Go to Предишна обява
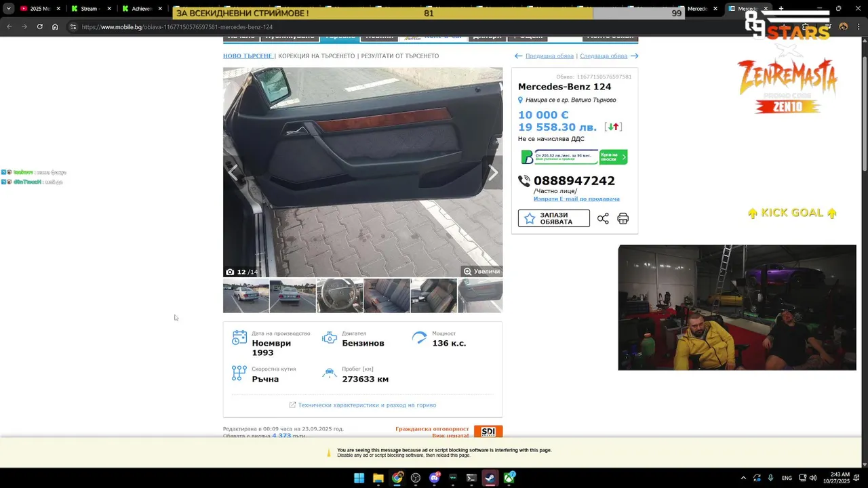Viewport: 868px width, 488px height. (549, 56)
